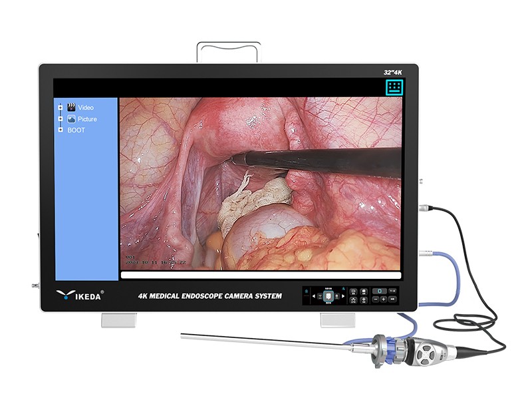The image size is (532, 414).
Task: Click the minus button on the control panel
Action: tap(376, 300)
